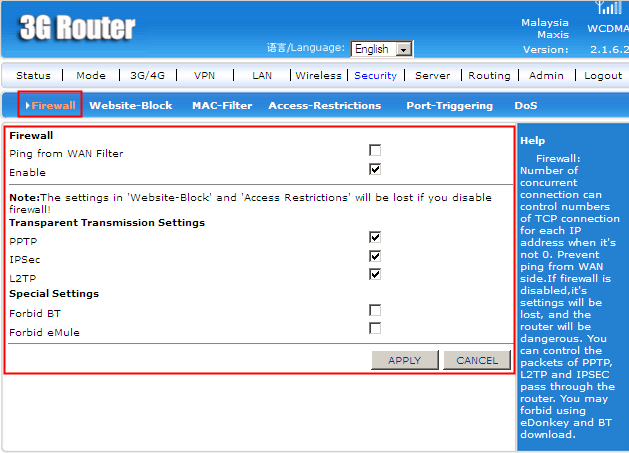Viewport: 629px width, 453px height.
Task: Click Logout in the top menu
Action: pos(603,75)
